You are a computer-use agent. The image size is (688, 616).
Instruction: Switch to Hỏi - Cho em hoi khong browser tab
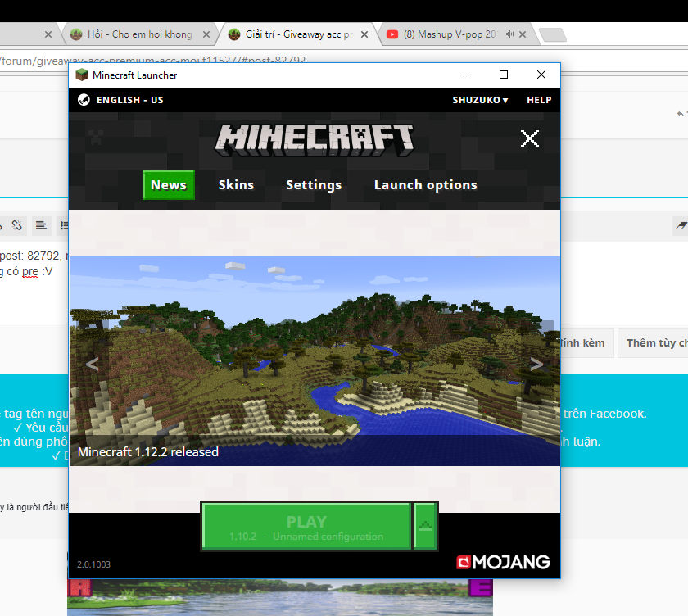[x=139, y=34]
